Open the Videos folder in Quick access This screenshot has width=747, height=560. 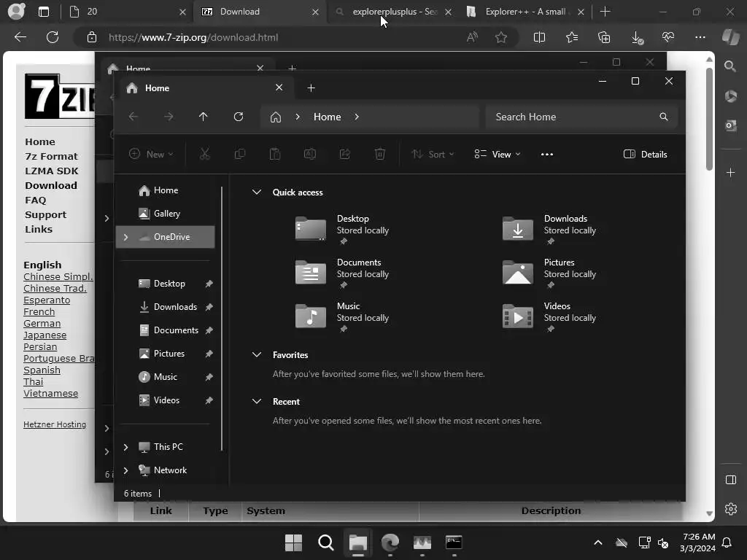(x=549, y=317)
